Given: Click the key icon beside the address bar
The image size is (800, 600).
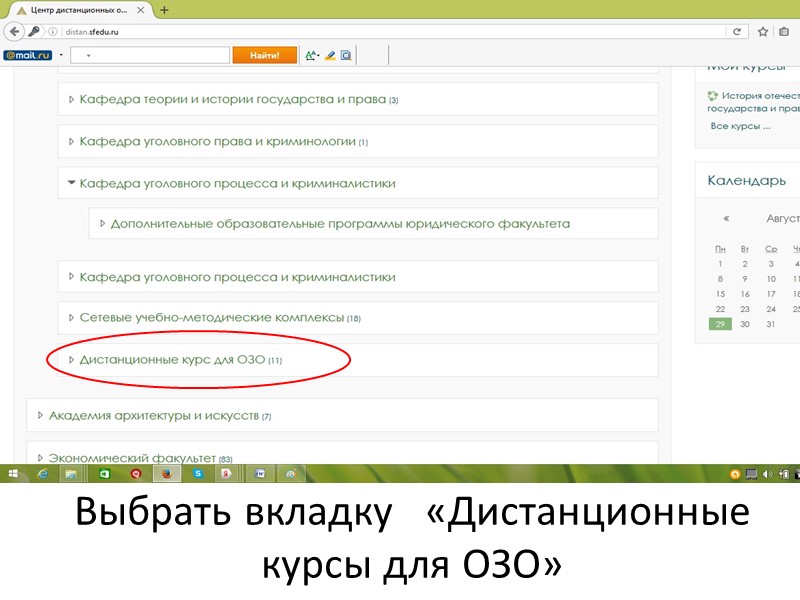Looking at the screenshot, I should click(34, 32).
